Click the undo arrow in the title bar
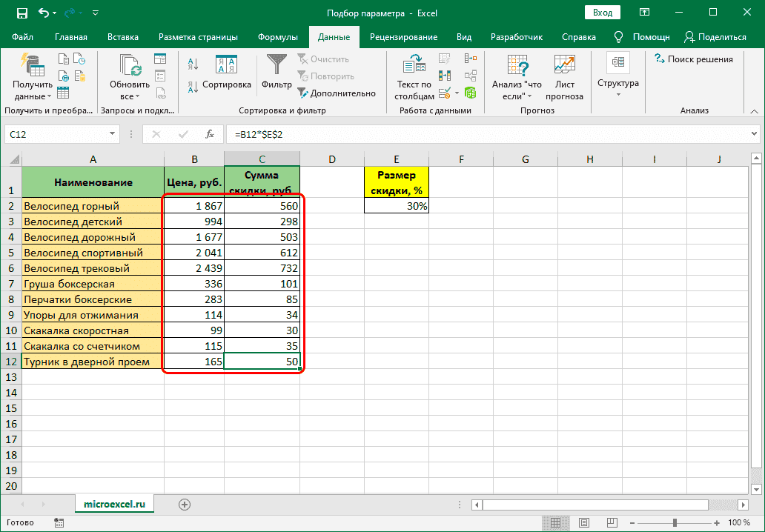 (x=44, y=13)
